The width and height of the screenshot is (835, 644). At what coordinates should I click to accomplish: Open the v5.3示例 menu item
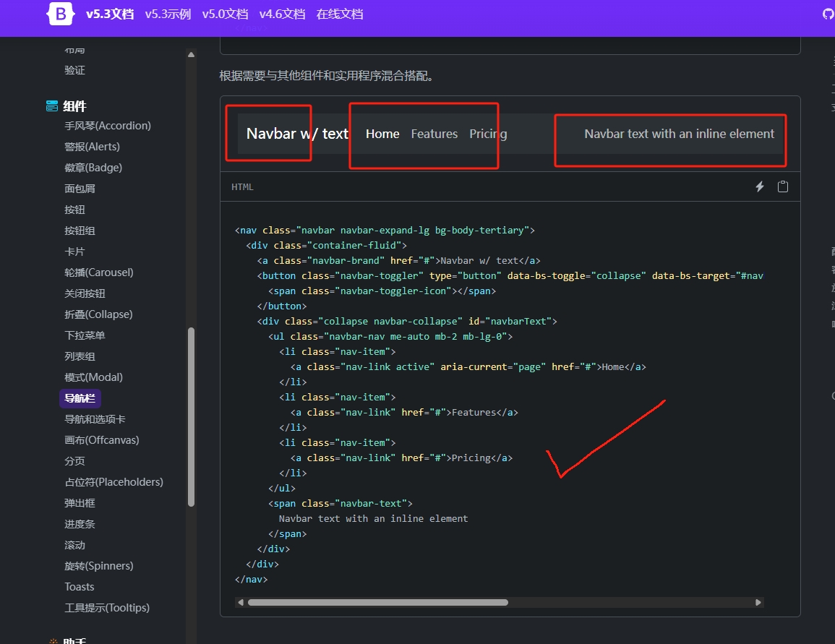pyautogui.click(x=168, y=14)
